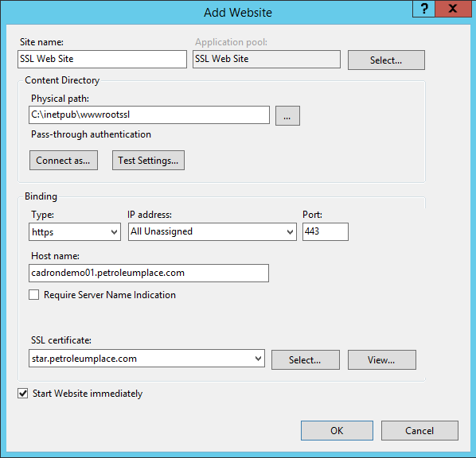Click the Cancel button
Image resolution: width=476 pixels, height=458 pixels.
(x=419, y=430)
